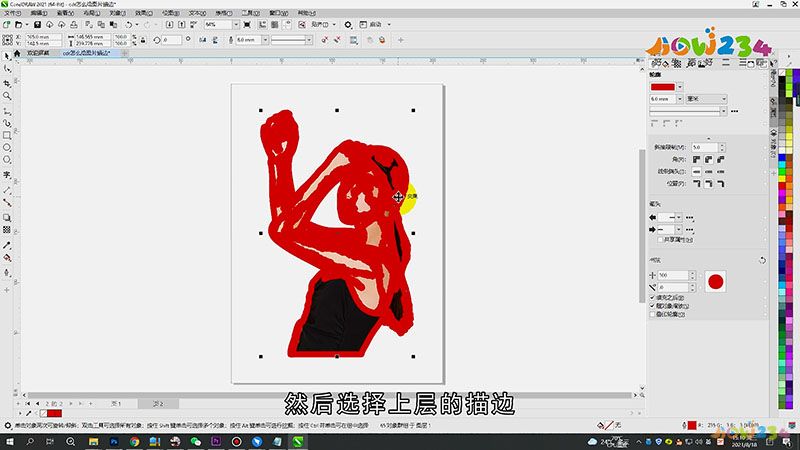Click the Export icon in toolbar

(x=182, y=24)
